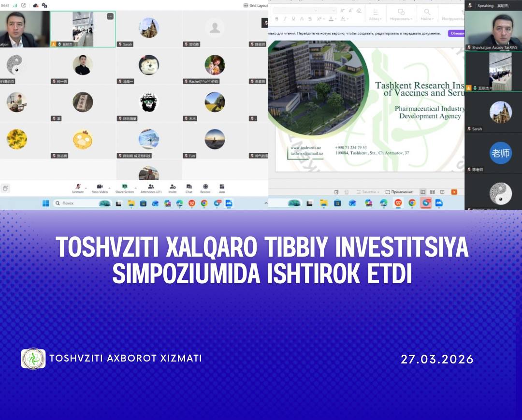This screenshot has width=522, height=420.
Task: Toggle italic formatting in the editor
Action: 285,18
